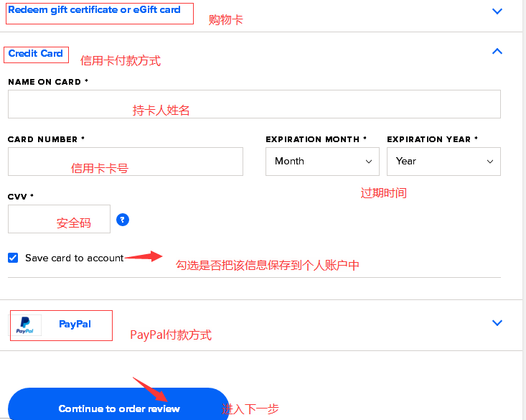Image resolution: width=526 pixels, height=420 pixels.
Task: Click the red arrow beside Save card
Action: point(144,256)
